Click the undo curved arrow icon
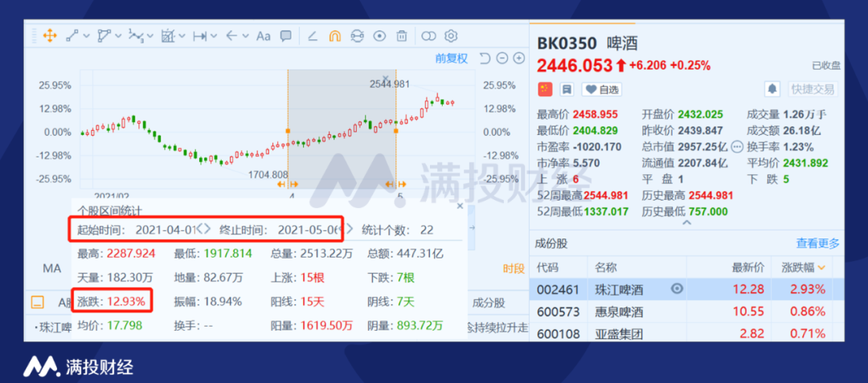Viewport: 868px width, 383px height. [x=485, y=59]
